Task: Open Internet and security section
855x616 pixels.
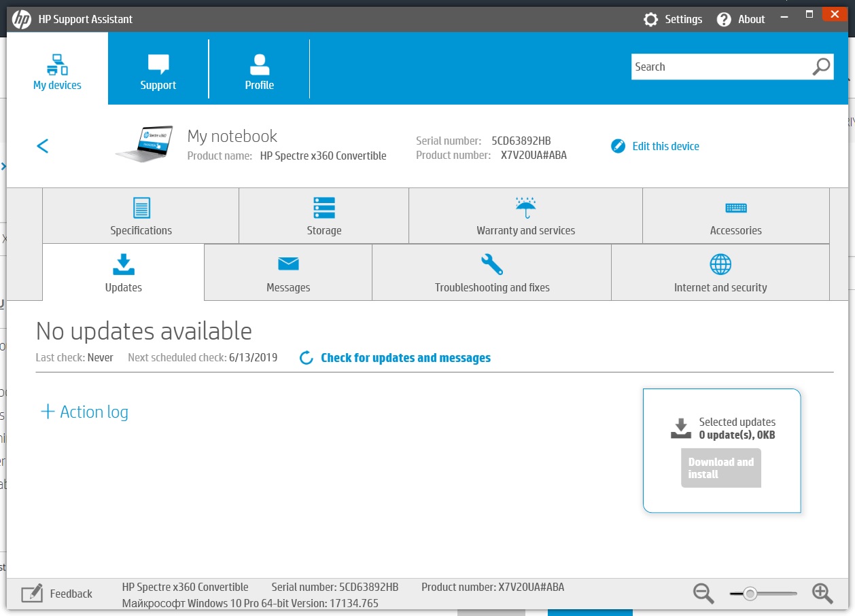Action: click(x=720, y=272)
